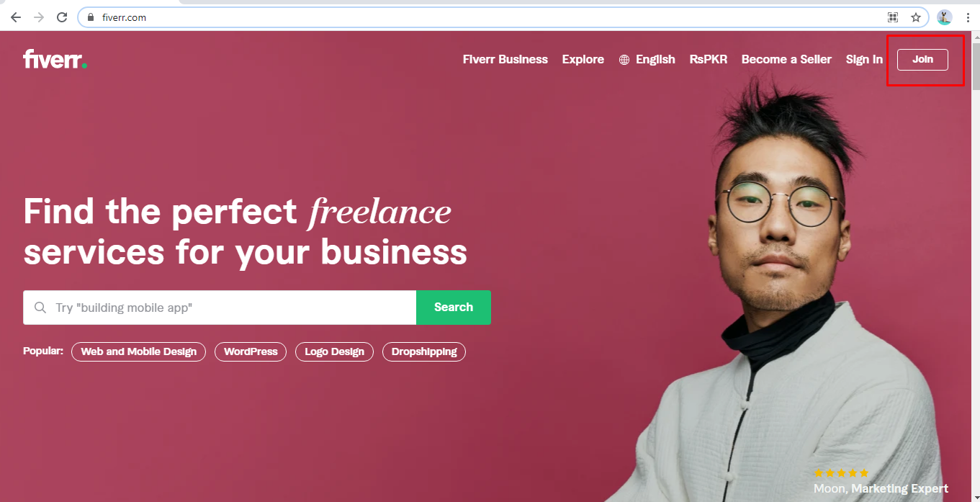This screenshot has width=980, height=502.
Task: Click the Sign in link
Action: click(864, 60)
